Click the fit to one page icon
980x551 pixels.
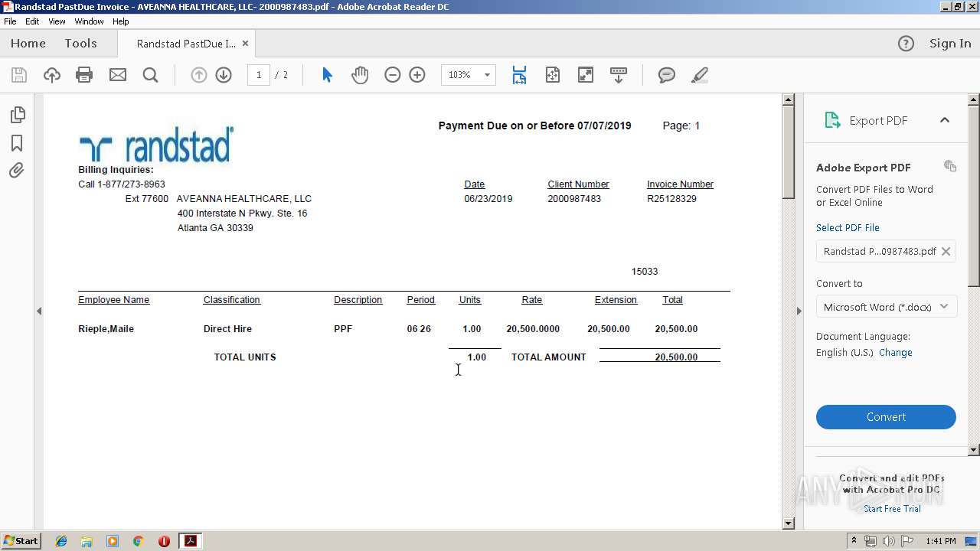tap(552, 75)
